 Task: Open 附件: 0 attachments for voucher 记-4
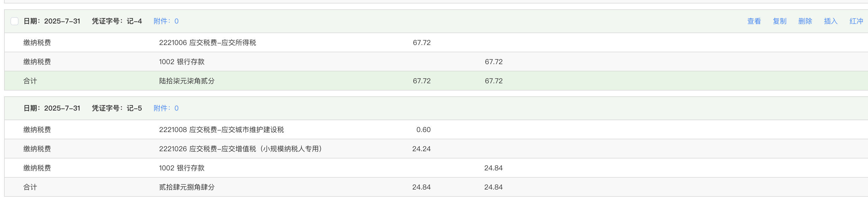(x=166, y=21)
